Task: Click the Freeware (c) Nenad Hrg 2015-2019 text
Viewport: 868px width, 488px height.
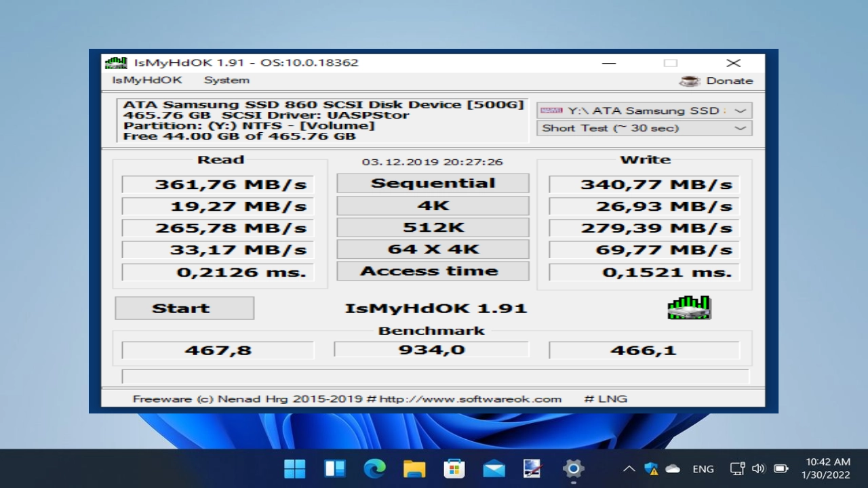Action: coord(248,399)
